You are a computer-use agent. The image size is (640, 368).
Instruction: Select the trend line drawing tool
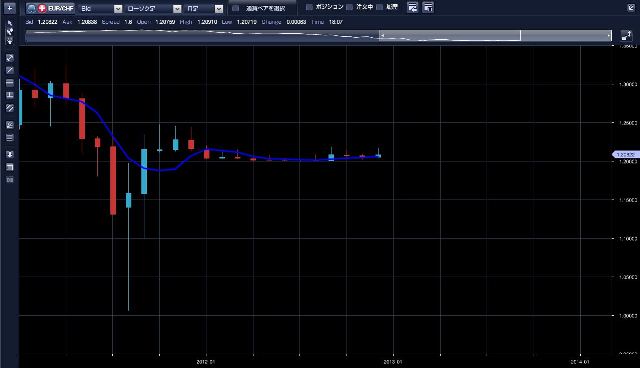[10, 70]
